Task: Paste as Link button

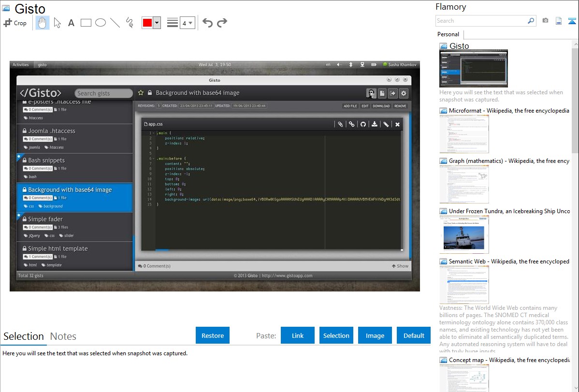Action: coord(298,335)
